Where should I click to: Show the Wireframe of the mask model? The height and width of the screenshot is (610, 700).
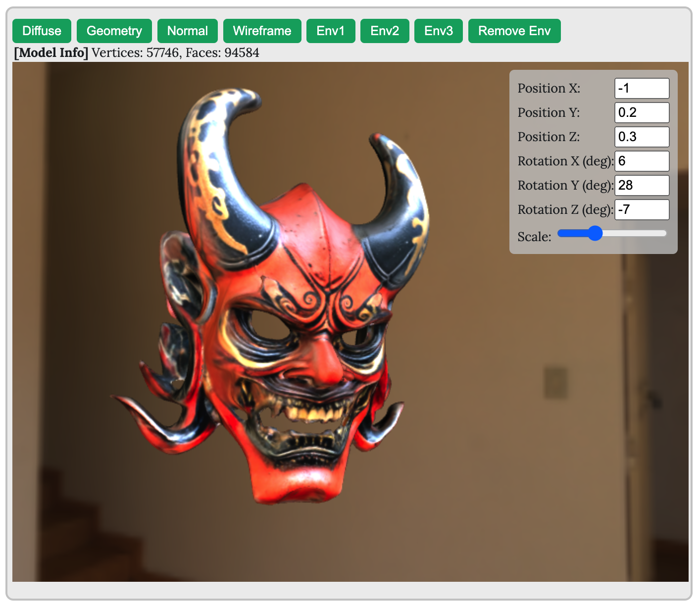262,31
